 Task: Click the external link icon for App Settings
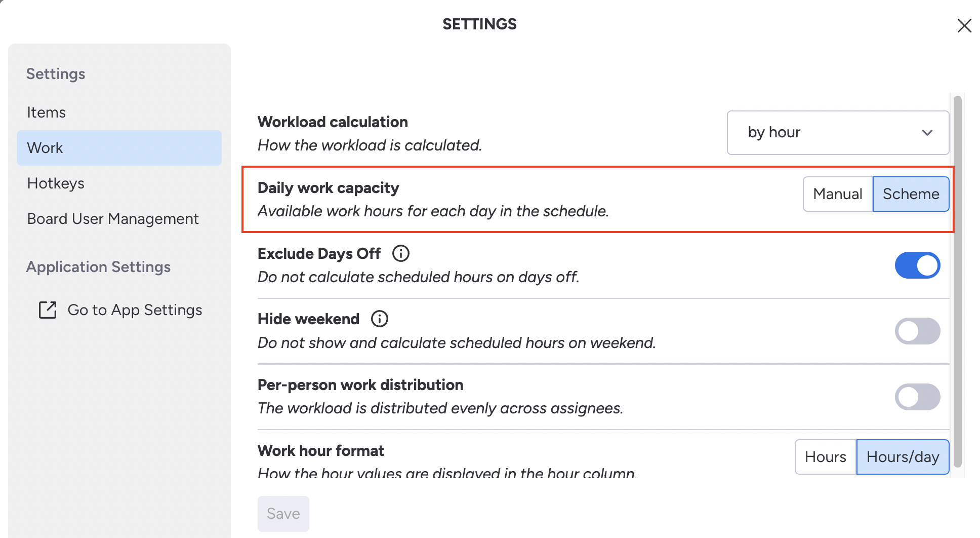[48, 310]
